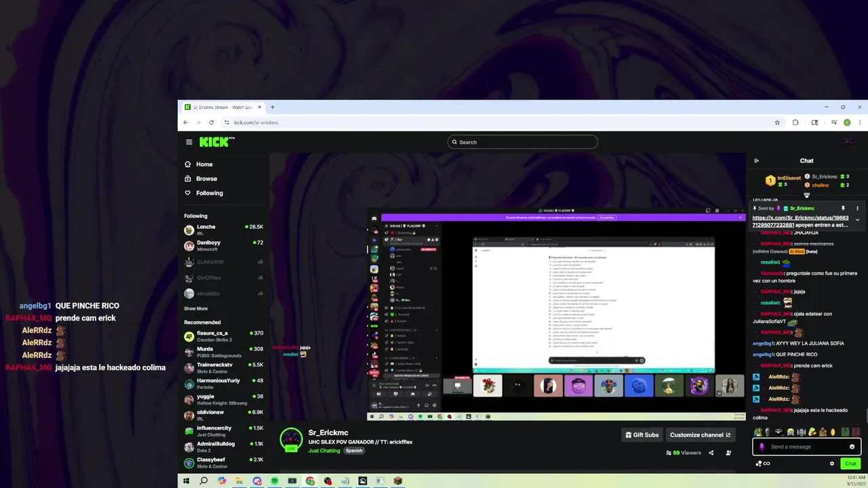Click the user avatar in Kick header

click(x=848, y=142)
